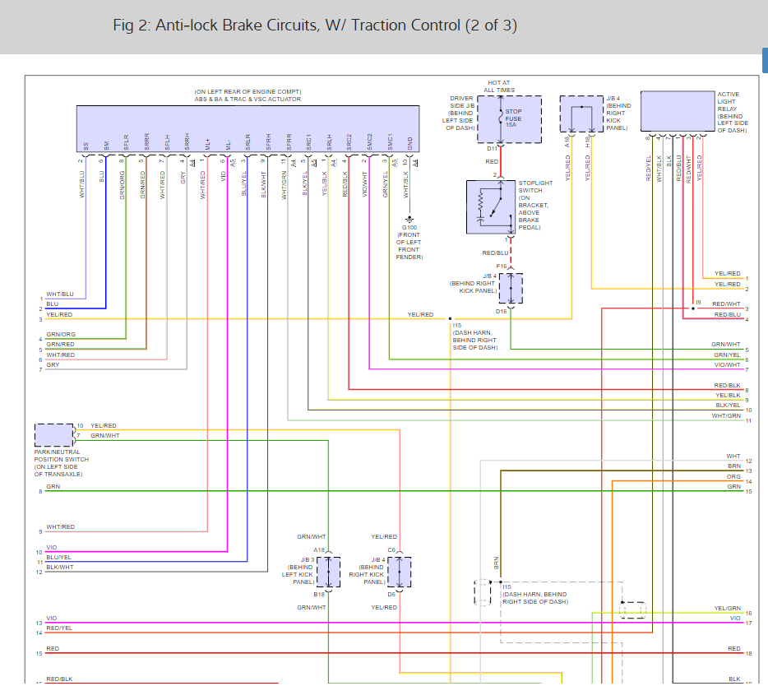This screenshot has width=768, height=700.
Task: Click the BRN vertical wire label
Action: coord(496,562)
